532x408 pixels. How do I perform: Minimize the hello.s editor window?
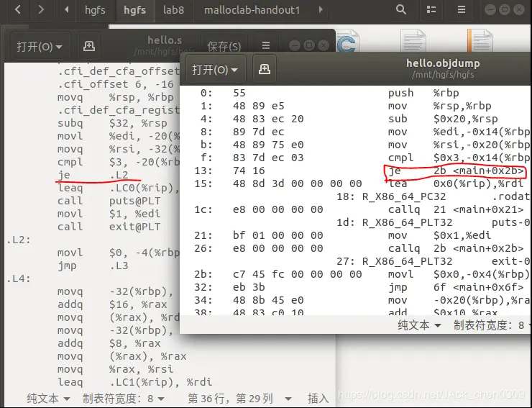click(295, 45)
